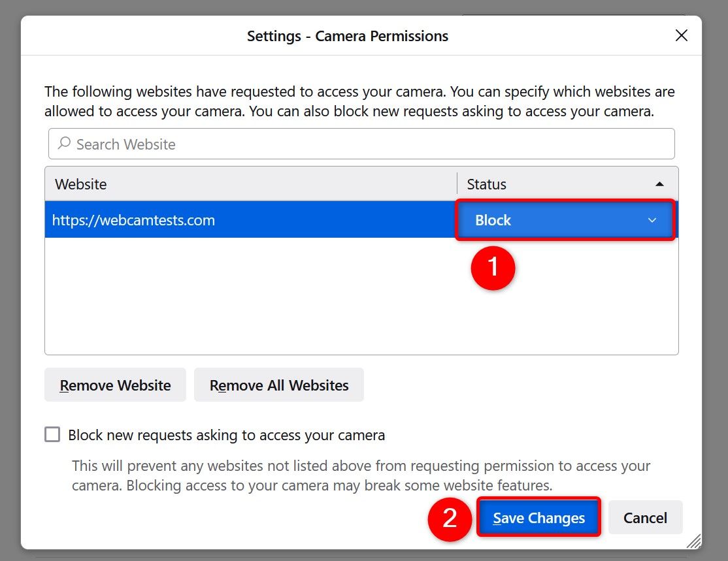Screen dimensions: 728x561
Task: Sort the list by Status column header
Action: tap(487, 184)
